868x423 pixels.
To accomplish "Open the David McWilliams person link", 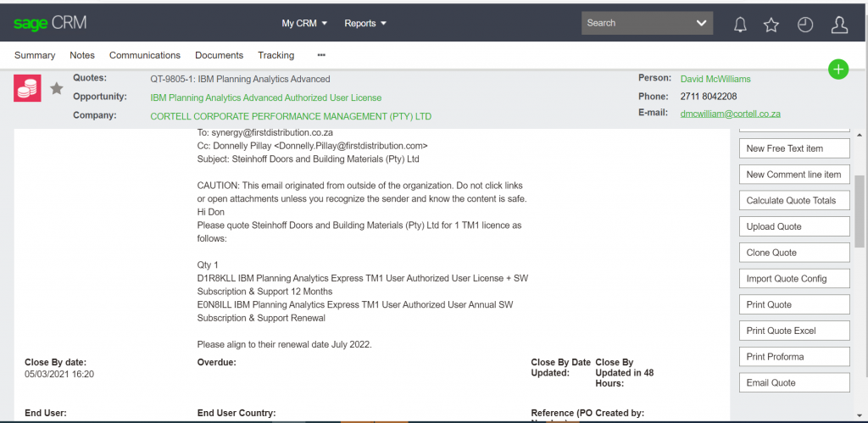I will click(715, 79).
